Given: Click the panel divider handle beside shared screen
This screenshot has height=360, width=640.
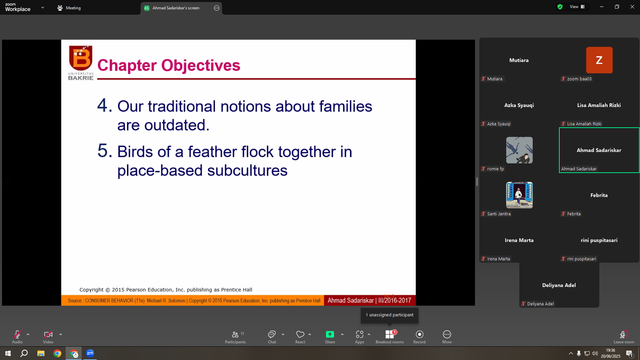Looking at the screenshot, I should 477,182.
